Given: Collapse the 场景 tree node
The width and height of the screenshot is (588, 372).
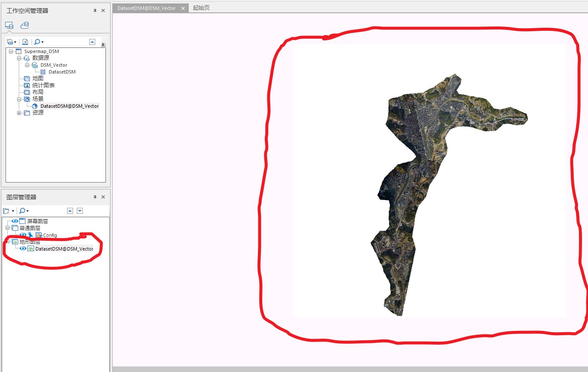Looking at the screenshot, I should 19,99.
